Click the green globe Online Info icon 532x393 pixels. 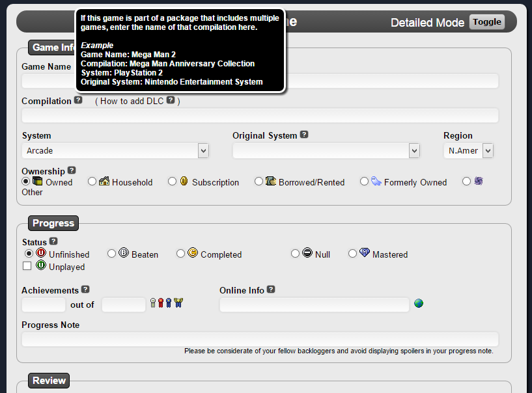coord(419,303)
